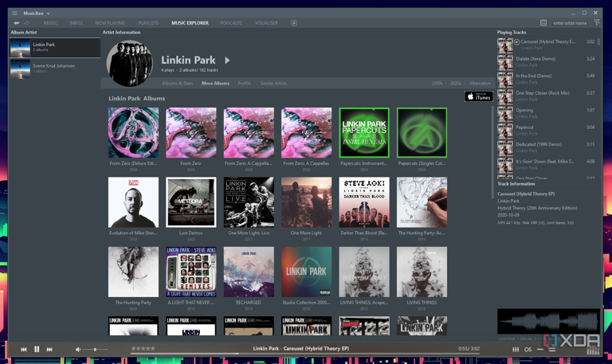Open From Zero (Deluxe Edition) album cover
612x364 pixels.
134,133
